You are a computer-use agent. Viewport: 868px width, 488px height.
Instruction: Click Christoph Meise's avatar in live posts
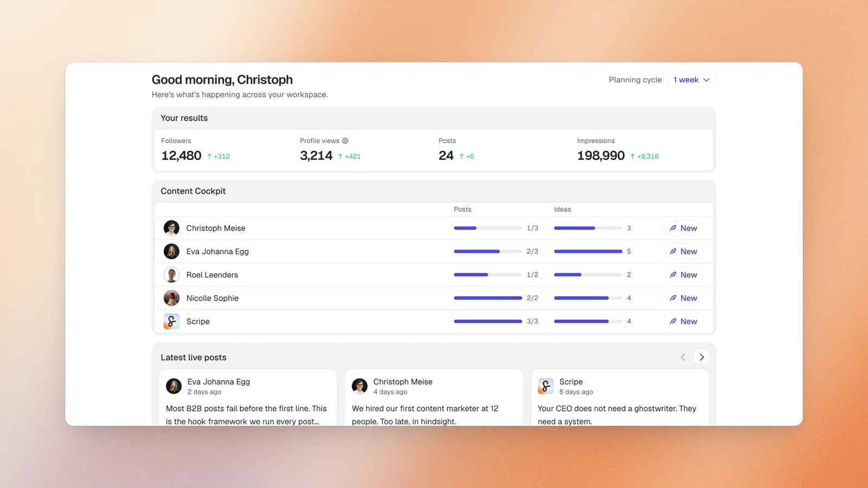(x=360, y=386)
